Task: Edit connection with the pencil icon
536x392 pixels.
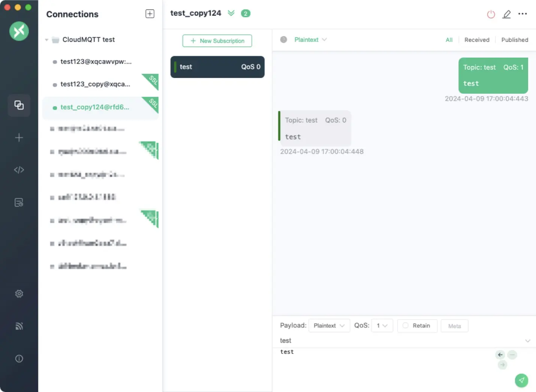Action: (507, 14)
